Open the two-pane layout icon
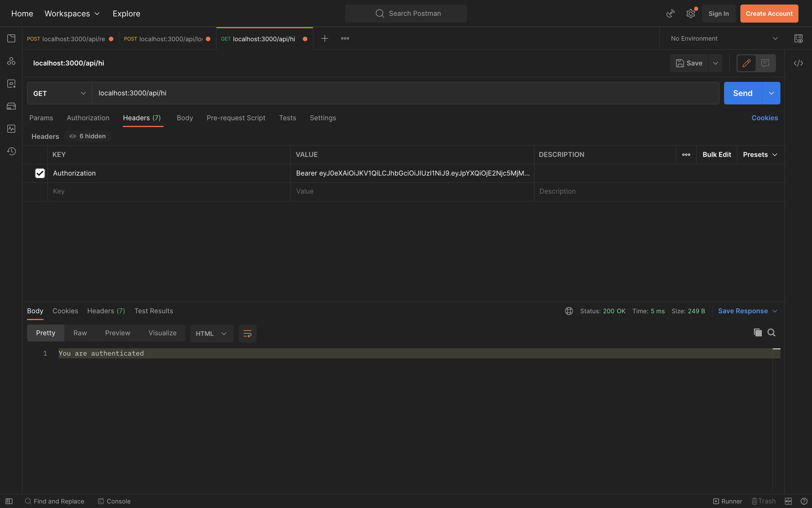812x508 pixels. point(788,501)
